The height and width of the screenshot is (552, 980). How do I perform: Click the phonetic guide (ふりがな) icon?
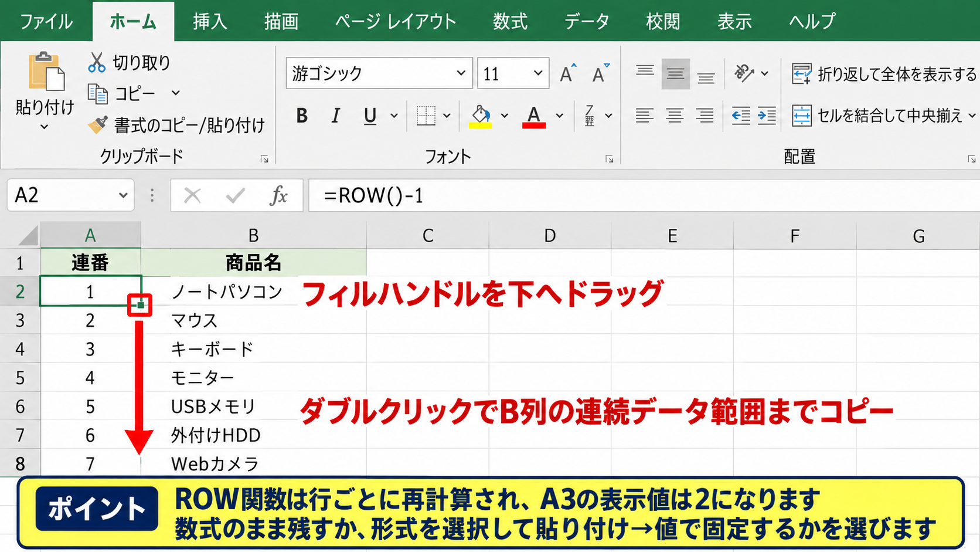click(590, 116)
